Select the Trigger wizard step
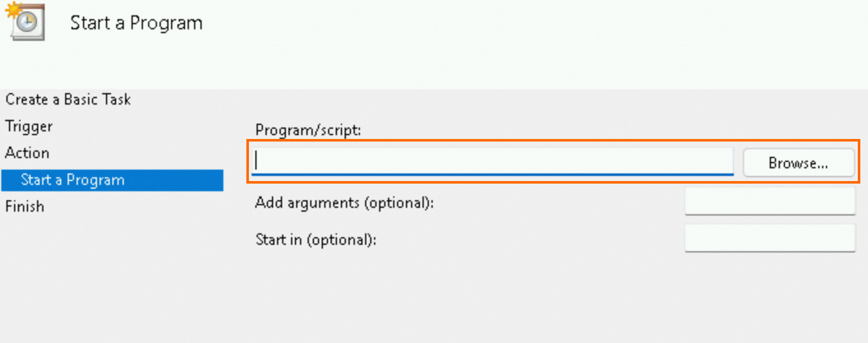Viewport: 868px width, 343px height. 29,126
